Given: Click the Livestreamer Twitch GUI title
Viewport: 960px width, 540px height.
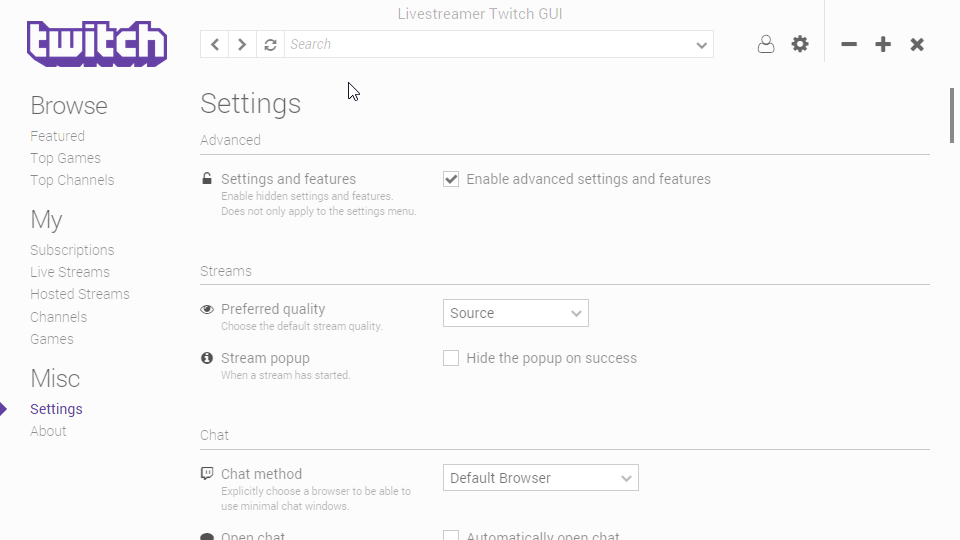Looking at the screenshot, I should tap(480, 13).
